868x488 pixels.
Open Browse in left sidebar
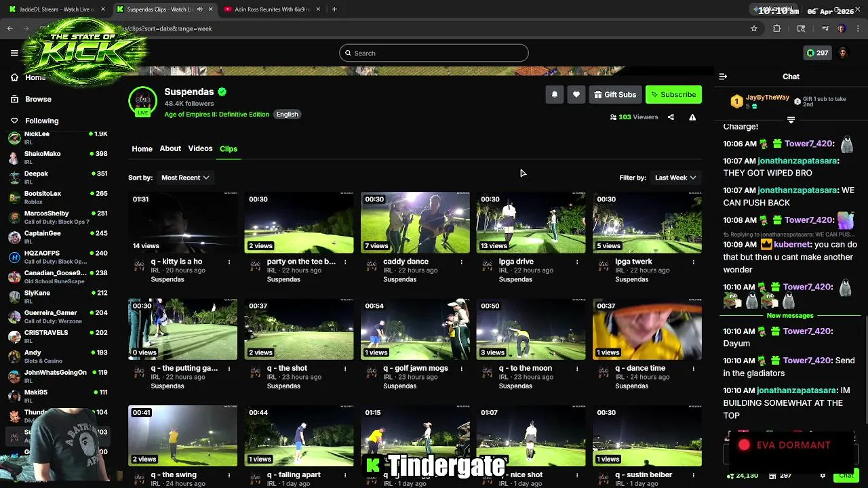38,99
